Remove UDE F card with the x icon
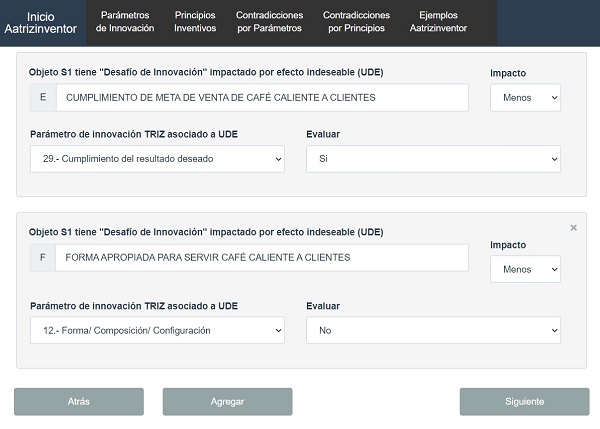 [x=573, y=228]
